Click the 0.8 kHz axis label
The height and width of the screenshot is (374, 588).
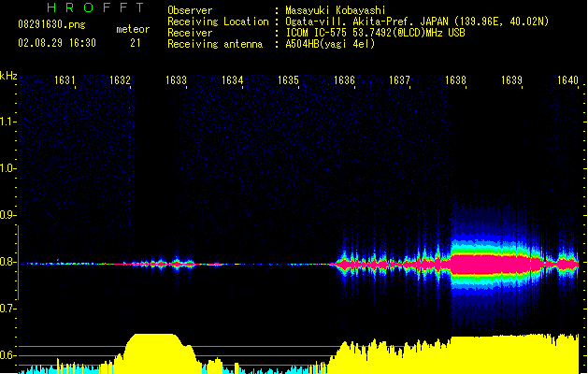pyautogui.click(x=7, y=262)
